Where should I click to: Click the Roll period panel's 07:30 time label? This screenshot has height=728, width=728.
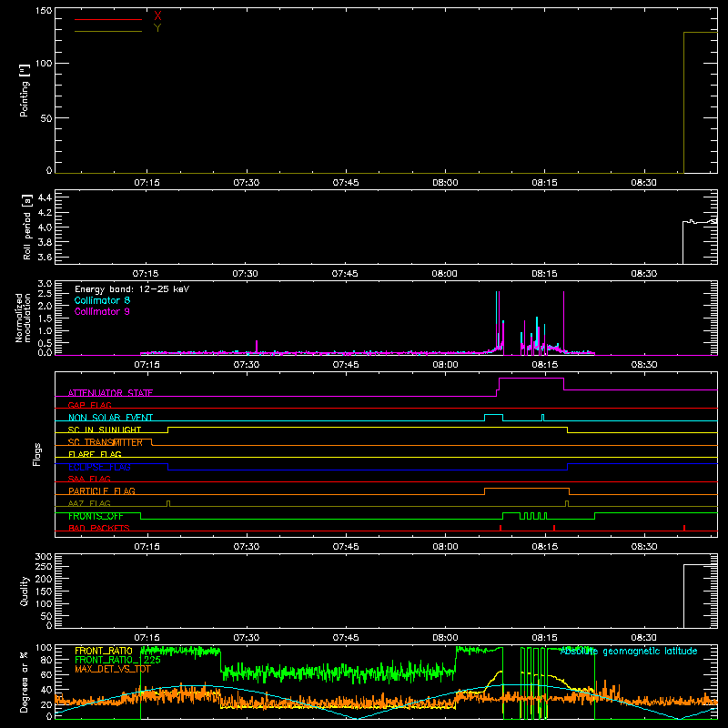click(x=245, y=274)
